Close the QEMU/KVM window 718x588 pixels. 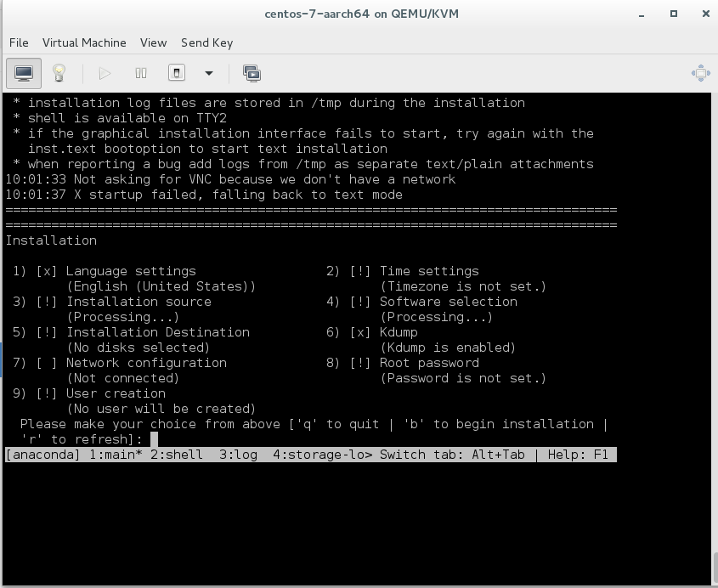pyautogui.click(x=705, y=14)
